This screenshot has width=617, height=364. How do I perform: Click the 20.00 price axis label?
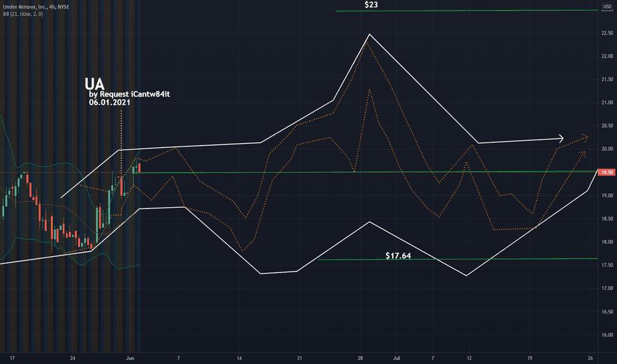[607, 149]
